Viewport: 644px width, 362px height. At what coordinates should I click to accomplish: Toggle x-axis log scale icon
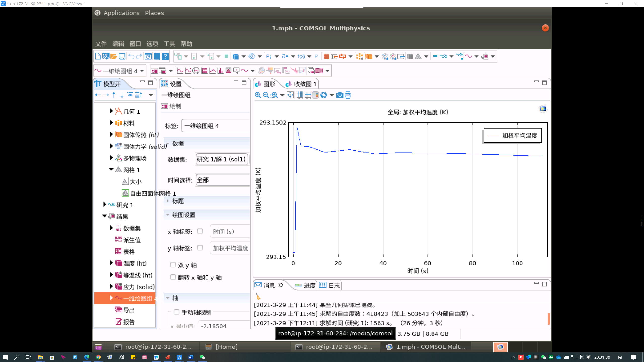click(x=299, y=95)
